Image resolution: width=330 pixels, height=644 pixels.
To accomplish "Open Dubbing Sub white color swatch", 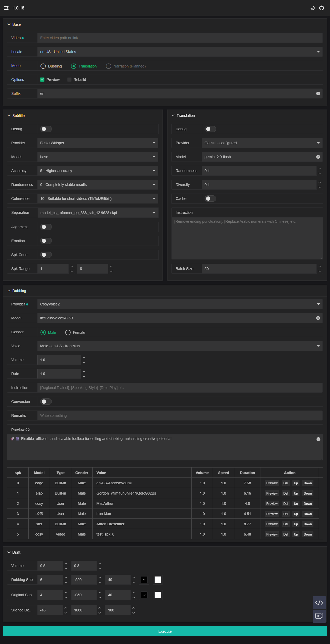I will pyautogui.click(x=158, y=580).
